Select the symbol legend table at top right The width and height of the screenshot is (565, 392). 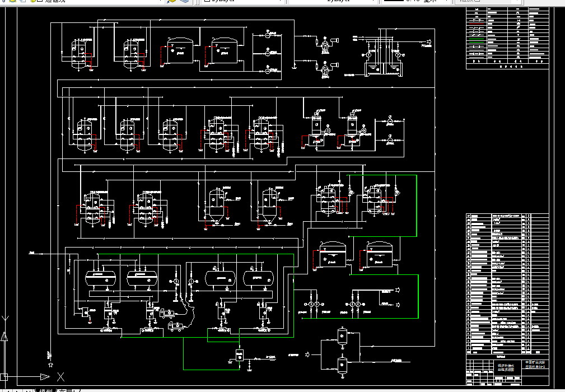tap(507, 38)
